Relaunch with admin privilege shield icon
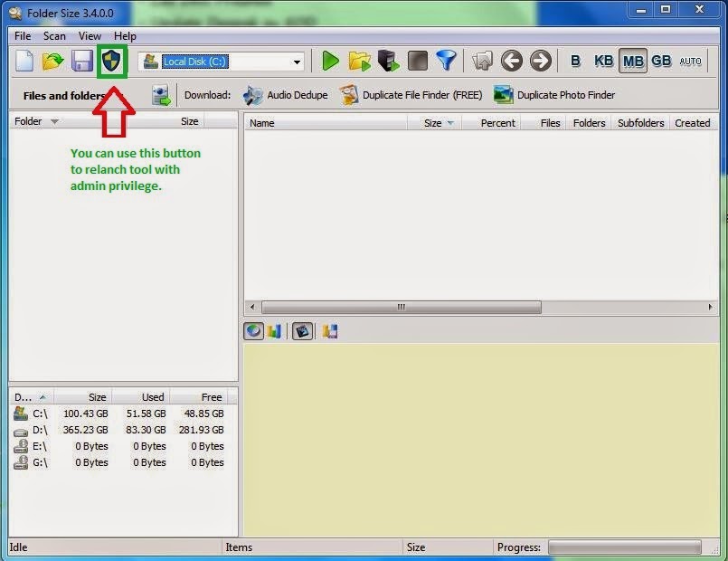The width and height of the screenshot is (728, 561). tap(111, 61)
